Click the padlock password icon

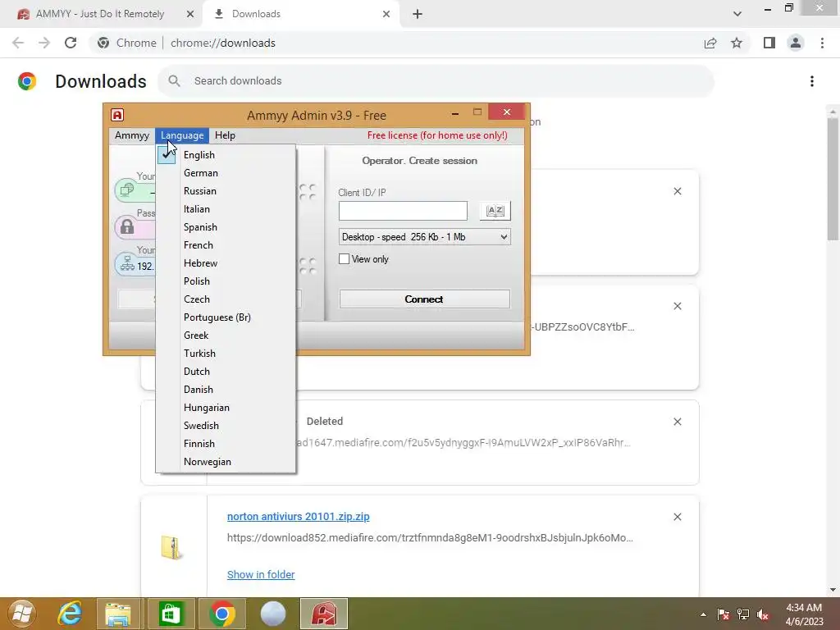(x=127, y=226)
